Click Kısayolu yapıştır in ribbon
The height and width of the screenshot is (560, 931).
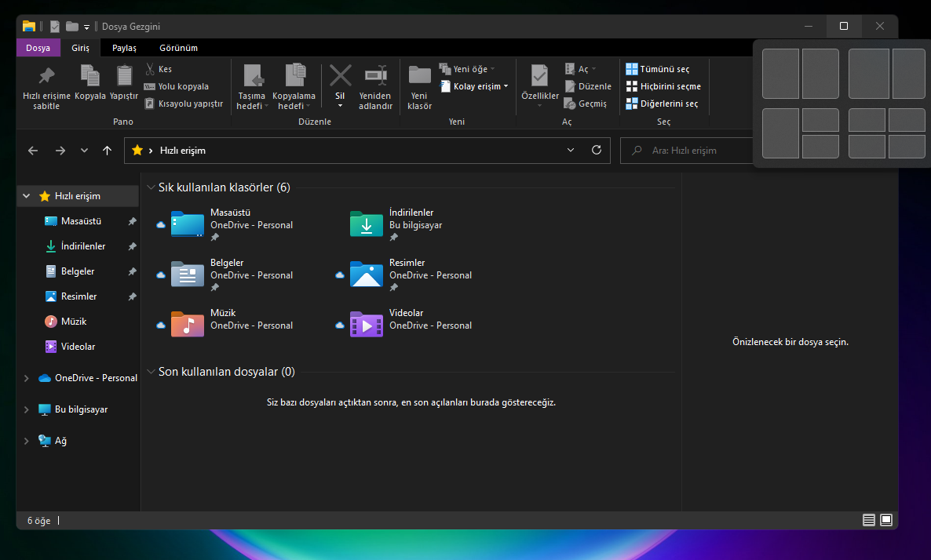point(184,104)
